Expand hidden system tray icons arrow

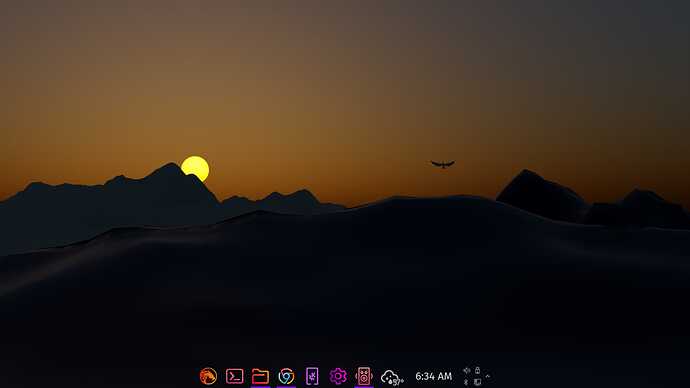click(x=488, y=376)
